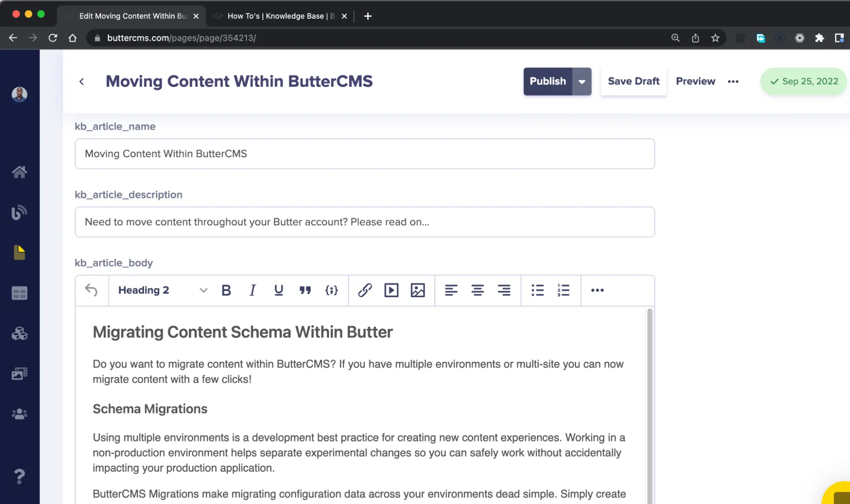The width and height of the screenshot is (850, 504).
Task: Align text right
Action: [504, 290]
